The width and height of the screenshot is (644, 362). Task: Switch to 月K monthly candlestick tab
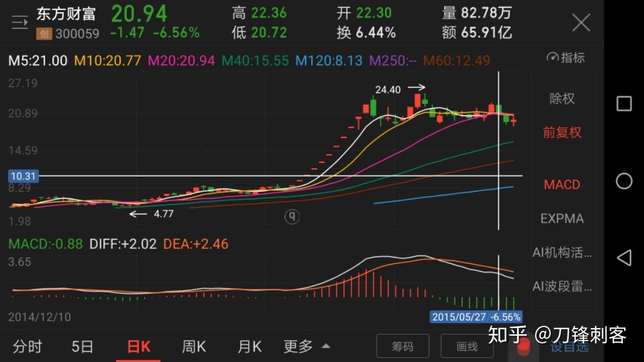[x=249, y=346]
